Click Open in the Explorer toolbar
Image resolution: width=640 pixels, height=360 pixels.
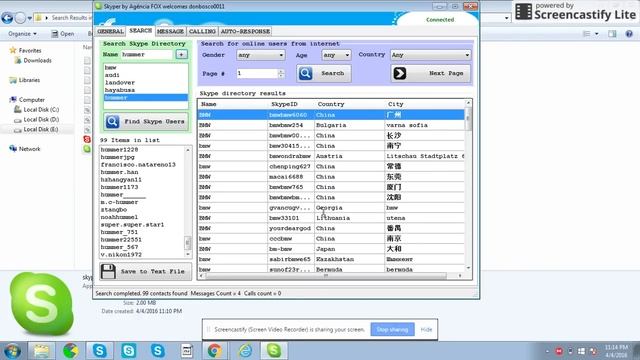(62, 34)
